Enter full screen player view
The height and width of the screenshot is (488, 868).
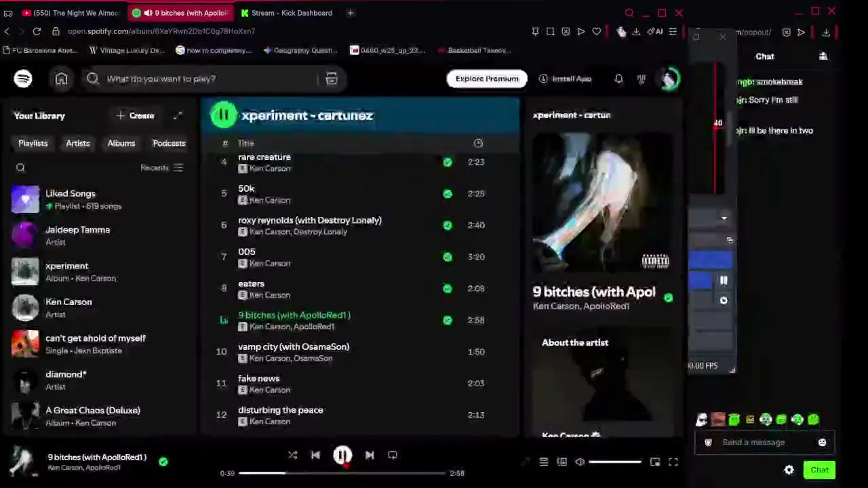673,462
